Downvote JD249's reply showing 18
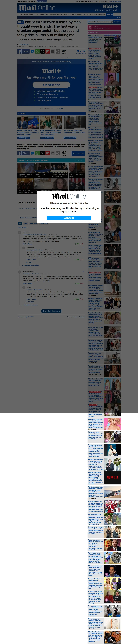 pyautogui.click(x=81, y=299)
